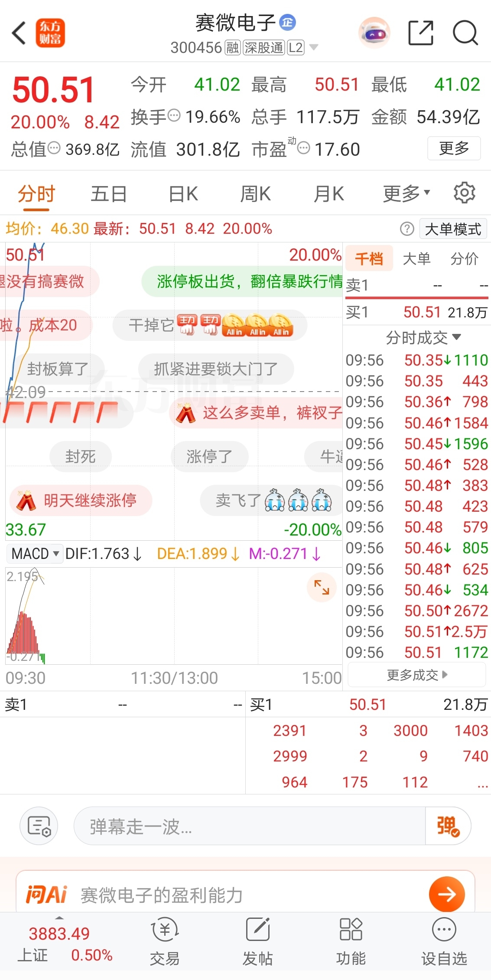The height and width of the screenshot is (980, 491).
Task: Tap info icon next to 总值
Action: (54, 148)
